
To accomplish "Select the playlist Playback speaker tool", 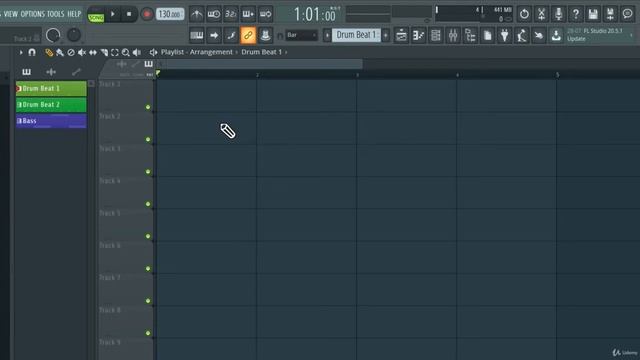I will [x=137, y=52].
